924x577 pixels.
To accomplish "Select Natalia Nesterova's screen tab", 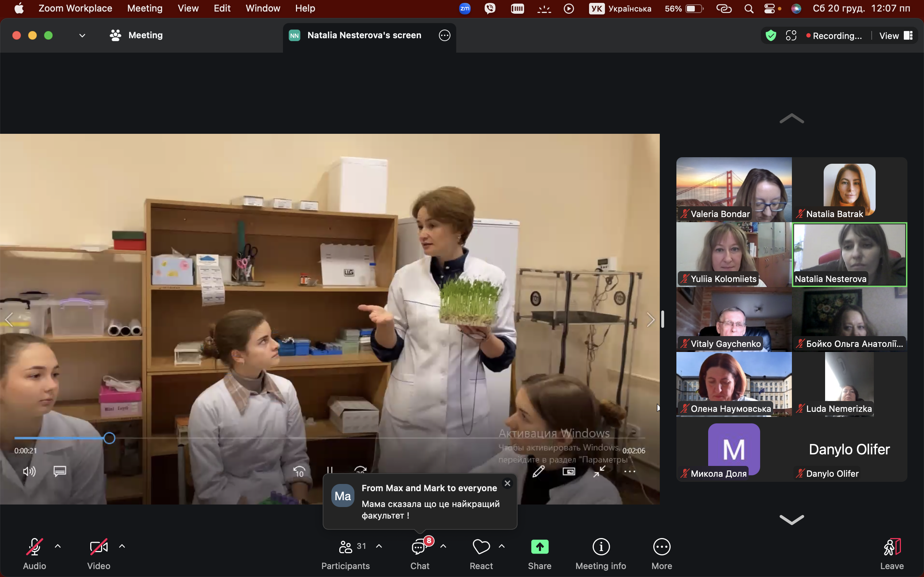I will [x=364, y=35].
